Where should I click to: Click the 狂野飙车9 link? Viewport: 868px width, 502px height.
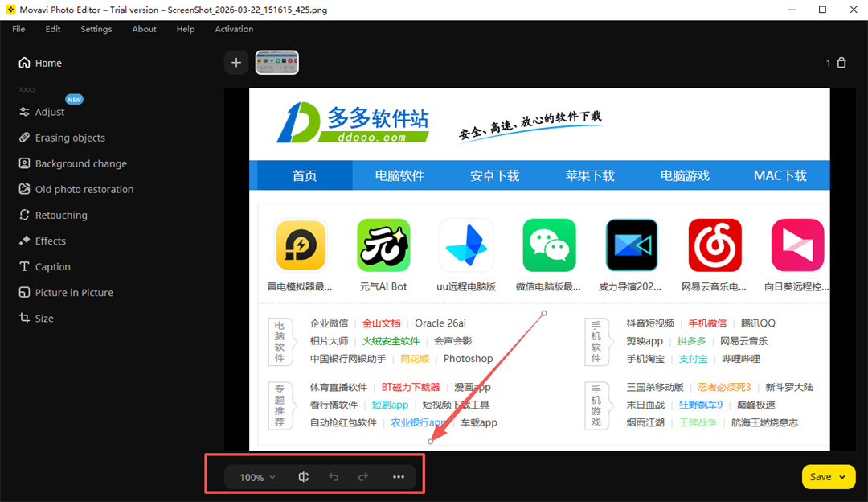click(x=701, y=405)
